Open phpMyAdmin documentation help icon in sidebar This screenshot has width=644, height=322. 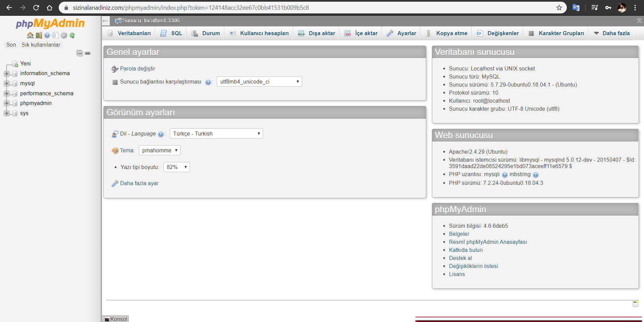click(x=47, y=35)
